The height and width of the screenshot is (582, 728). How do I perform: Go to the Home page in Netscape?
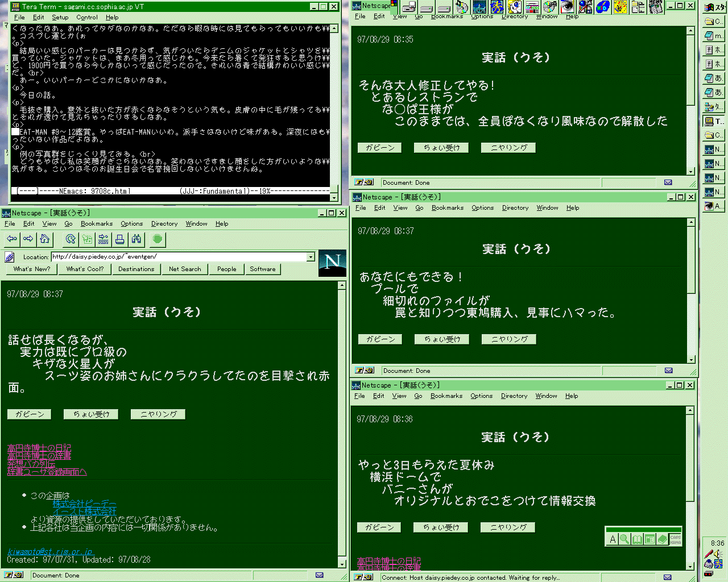tap(44, 239)
